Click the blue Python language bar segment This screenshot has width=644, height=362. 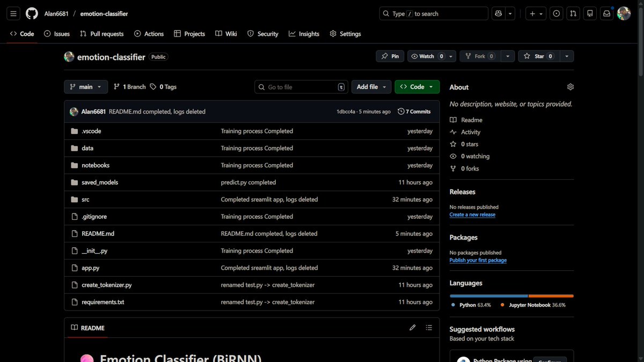[489, 296]
